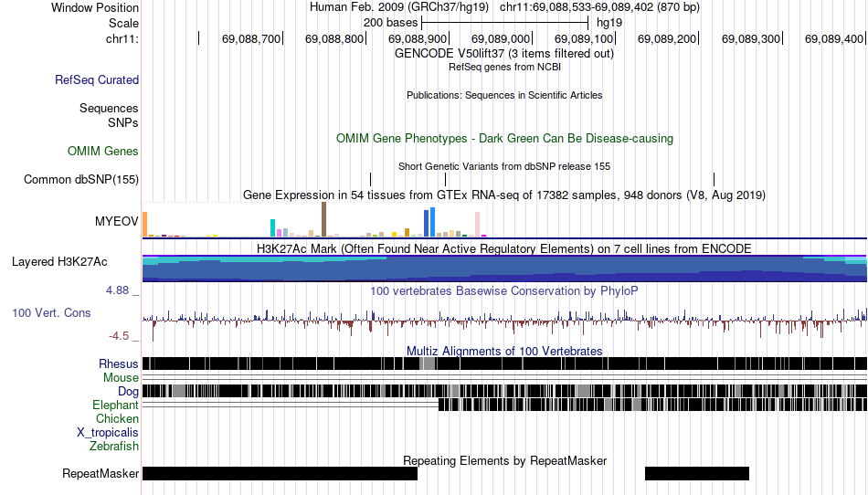Select the Rhesus alignment row label
Viewport: 868px width, 495px height.
point(119,363)
